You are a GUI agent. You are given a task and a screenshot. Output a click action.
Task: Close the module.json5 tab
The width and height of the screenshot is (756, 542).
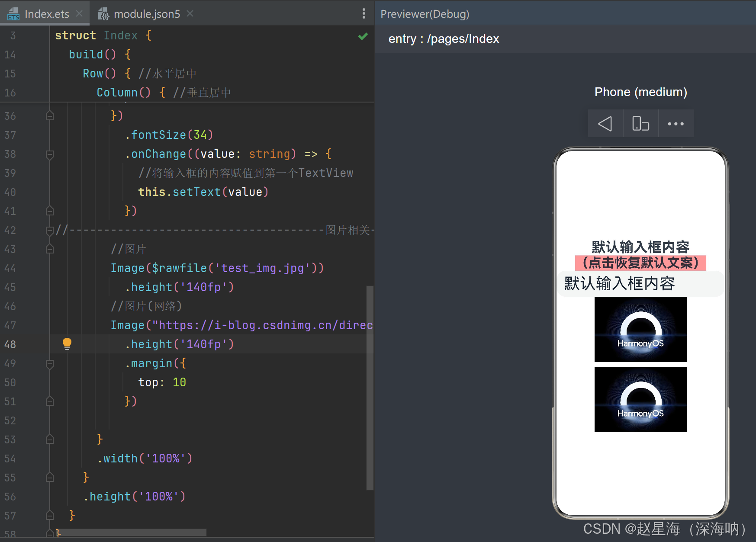190,14
